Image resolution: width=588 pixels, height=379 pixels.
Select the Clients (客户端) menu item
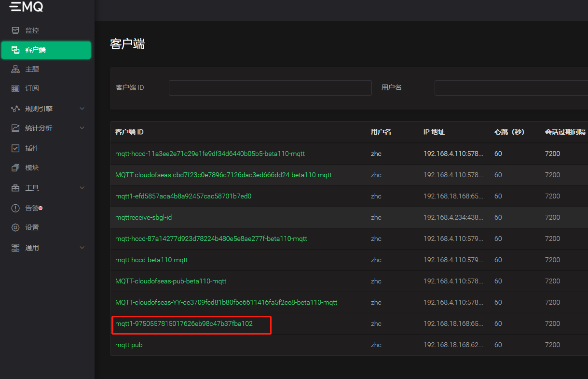click(46, 50)
